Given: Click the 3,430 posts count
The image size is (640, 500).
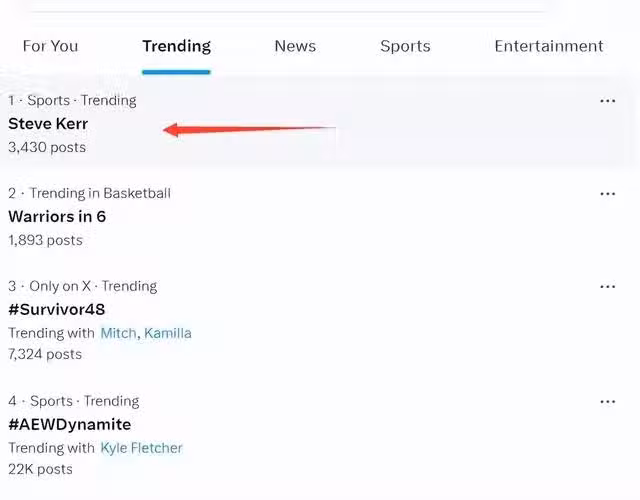Looking at the screenshot, I should (47, 147).
